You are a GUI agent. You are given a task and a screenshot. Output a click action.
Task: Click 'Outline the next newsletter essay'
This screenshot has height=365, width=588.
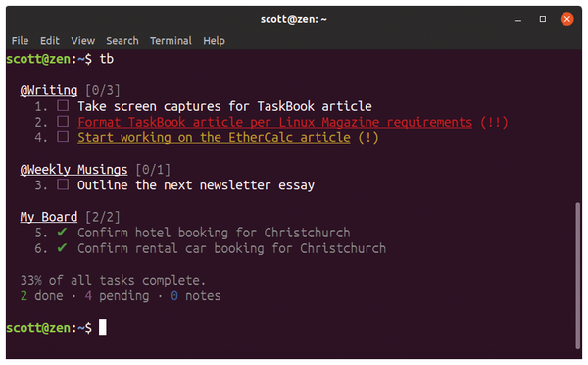[x=196, y=185]
